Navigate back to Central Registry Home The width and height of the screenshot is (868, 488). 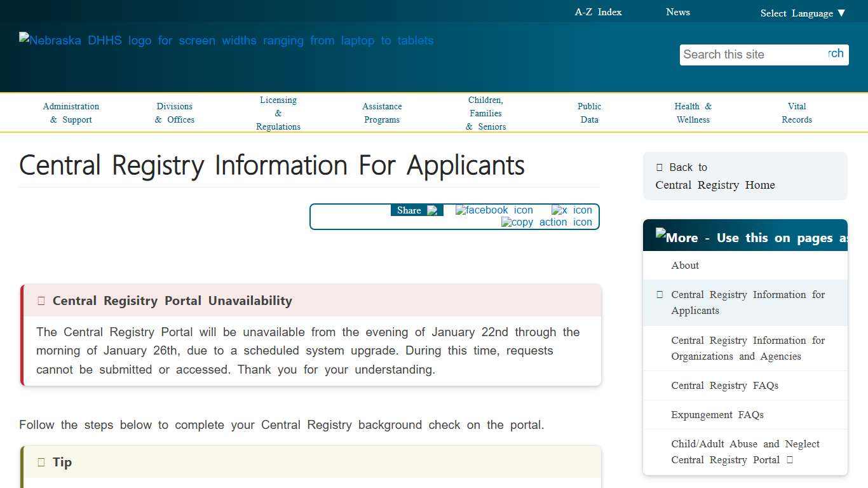click(715, 185)
